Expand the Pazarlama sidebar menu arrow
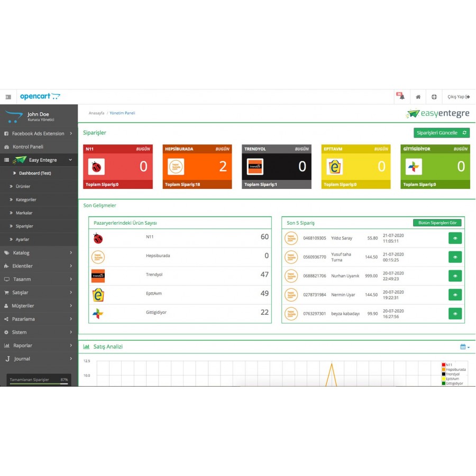476x476 pixels. 71,319
